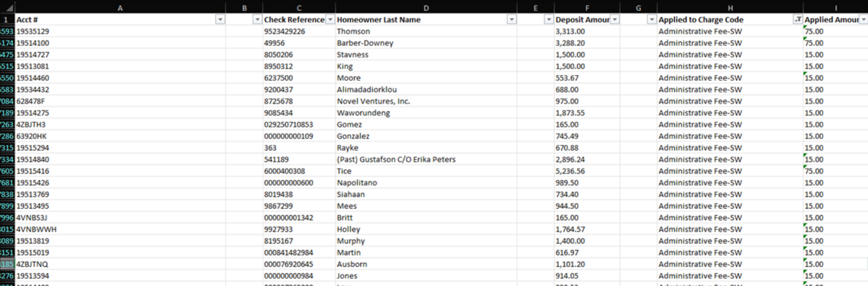Click Administrative Fee-SW in the Thomson row
Viewport: 868px width, 286px height.
[700, 31]
